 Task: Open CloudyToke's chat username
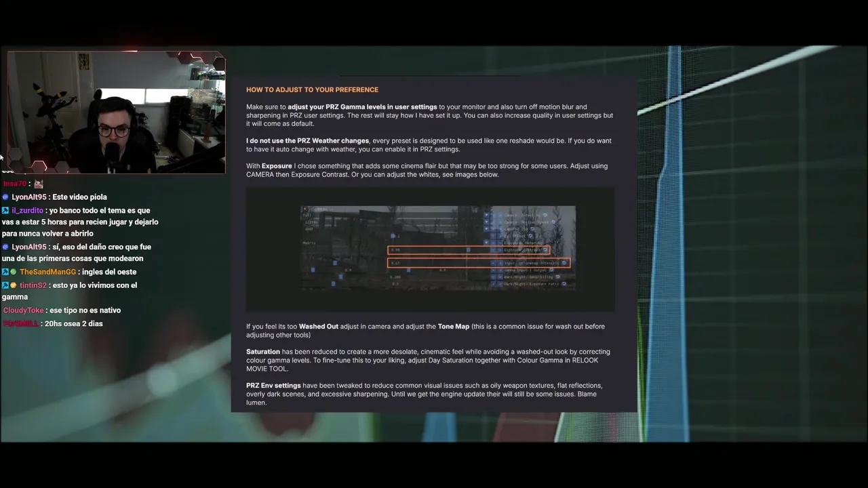click(24, 310)
